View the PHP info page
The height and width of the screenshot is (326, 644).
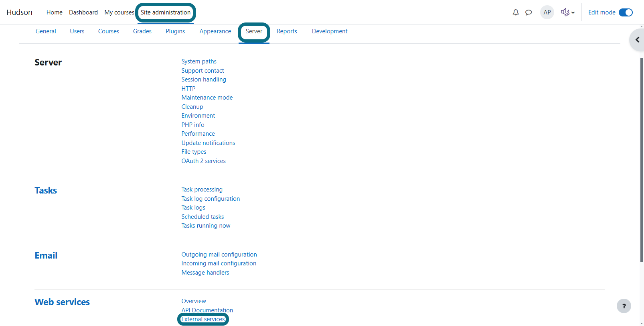click(x=193, y=125)
